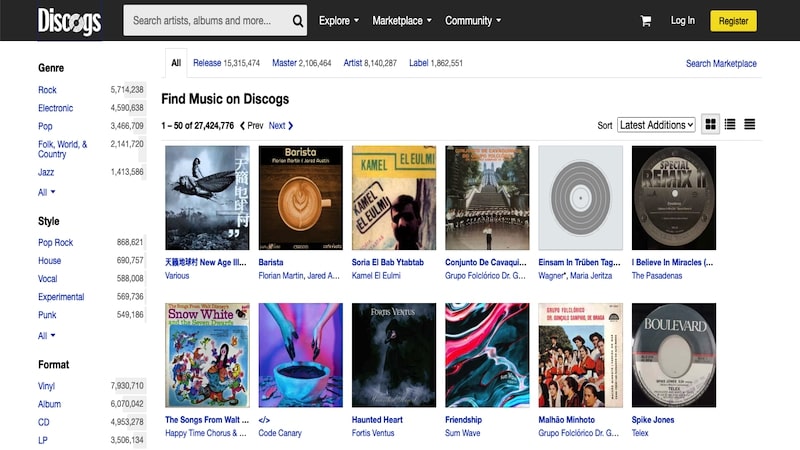Expand All genres list
This screenshot has width=800, height=450.
46,192
